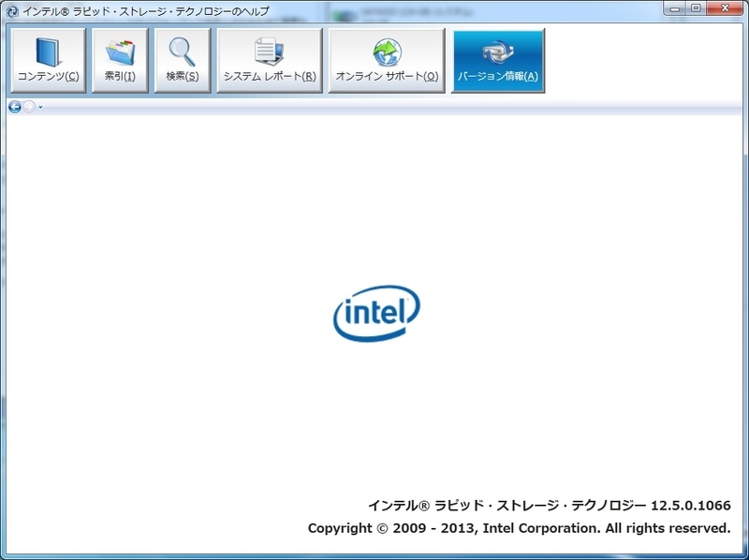Select the バージョン情報(A) version info button
Viewport: 749px width, 560px height.
(498, 60)
